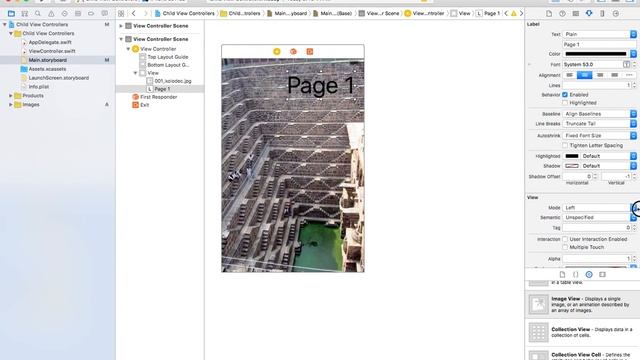Viewport: 640px width, 360px height.
Task: Open the Semantic Unspecified dropdown
Action: tap(599, 218)
